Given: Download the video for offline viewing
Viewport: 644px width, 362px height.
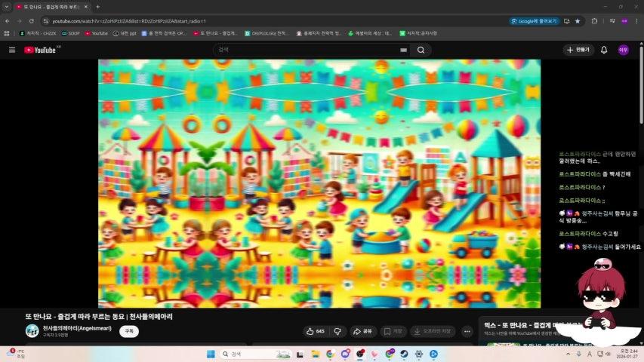Looking at the screenshot, I should coord(433,331).
